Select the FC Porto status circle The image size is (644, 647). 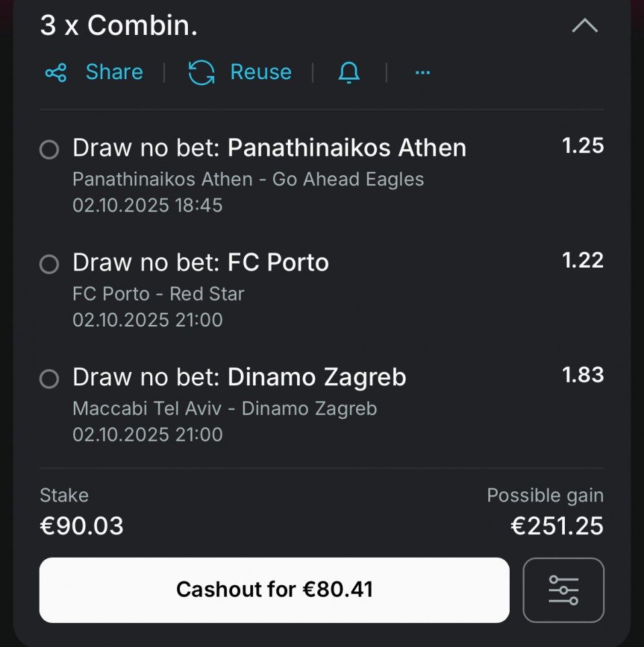coord(49,264)
